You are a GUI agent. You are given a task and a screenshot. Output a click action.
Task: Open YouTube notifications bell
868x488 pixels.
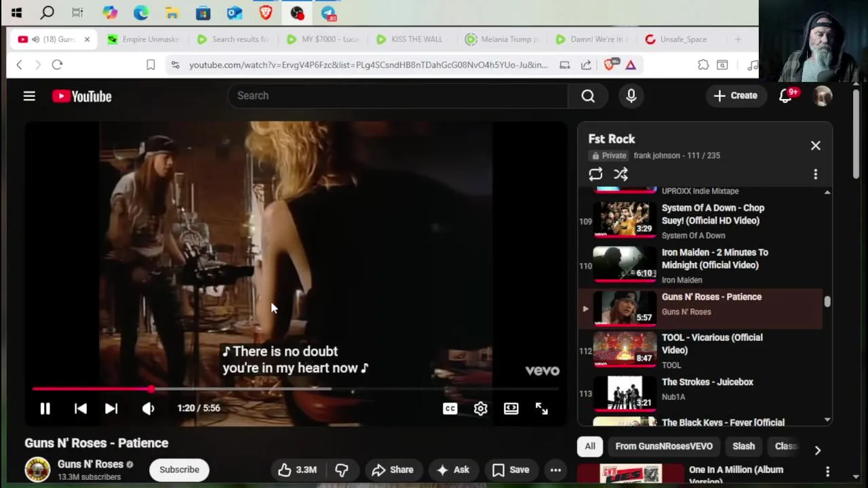786,96
